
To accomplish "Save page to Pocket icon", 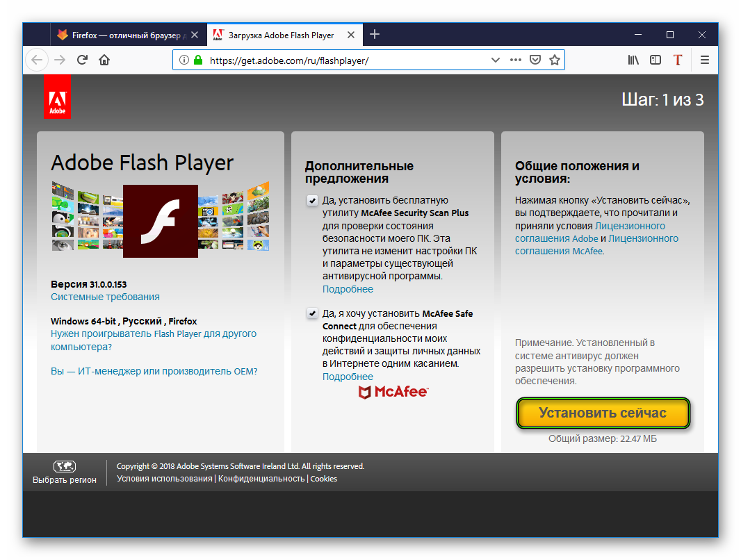I will coord(535,60).
